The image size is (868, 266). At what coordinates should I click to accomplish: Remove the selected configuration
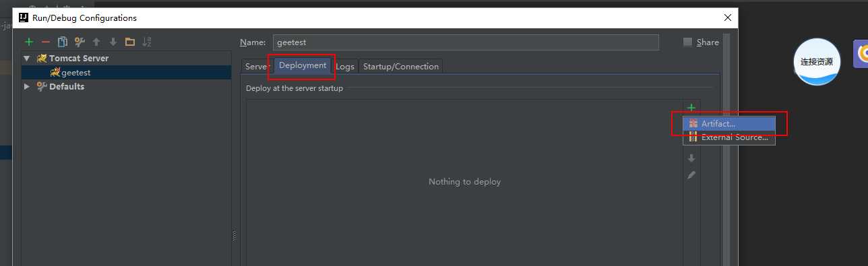pyautogui.click(x=46, y=42)
